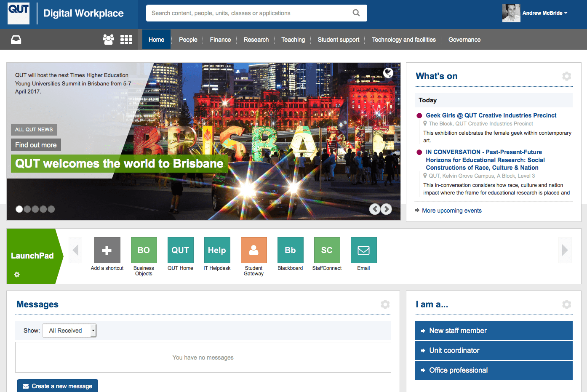Open the QUT Home shortcut icon

coord(180,250)
